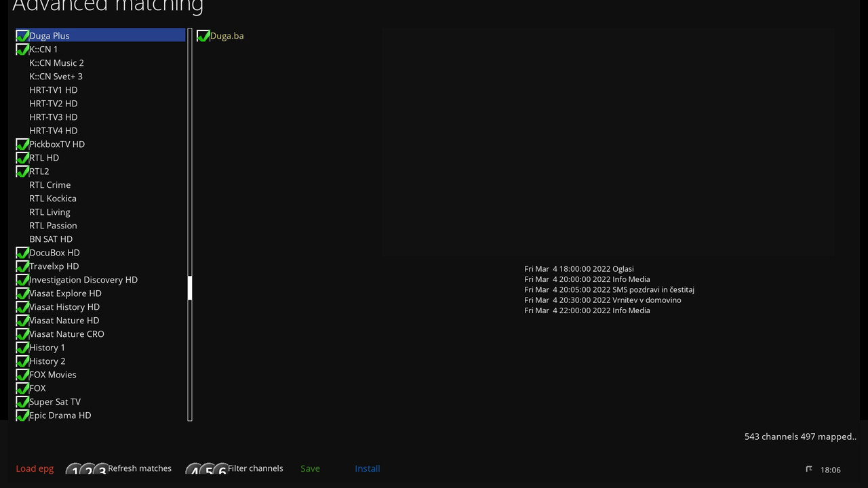This screenshot has height=488, width=868.
Task: Click the 4 5 6 Filter channels icon
Action: click(x=207, y=469)
